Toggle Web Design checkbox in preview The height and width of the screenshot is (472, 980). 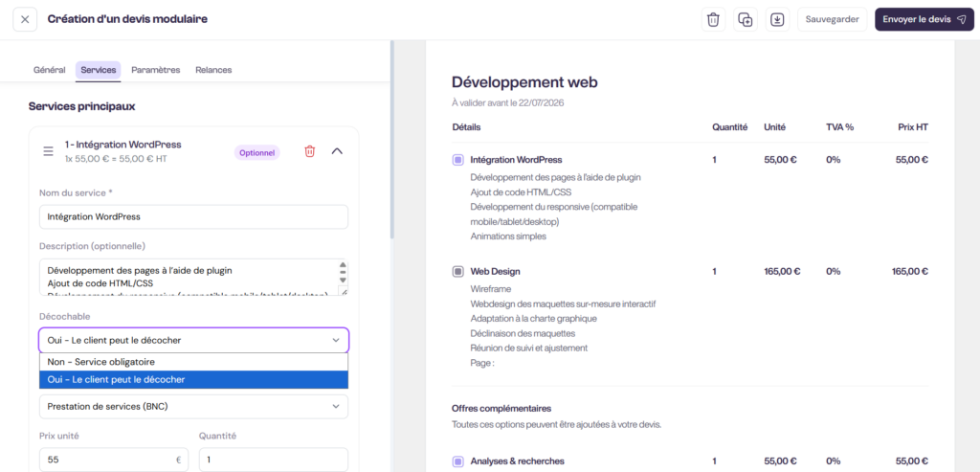click(x=458, y=271)
